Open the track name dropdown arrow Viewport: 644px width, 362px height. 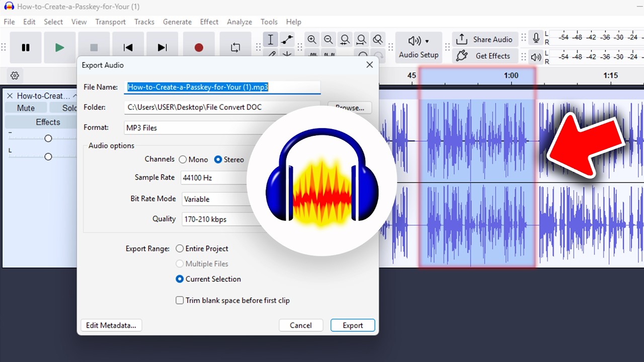[74, 96]
